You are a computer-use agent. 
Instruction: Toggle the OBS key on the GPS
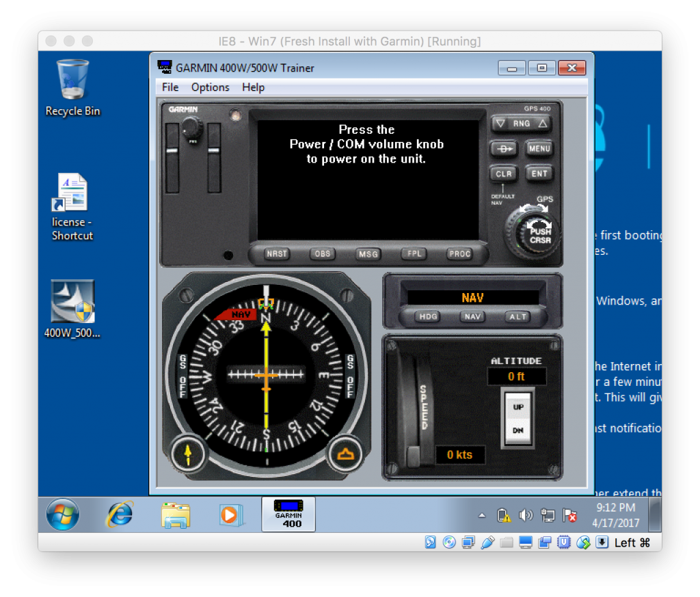click(323, 254)
